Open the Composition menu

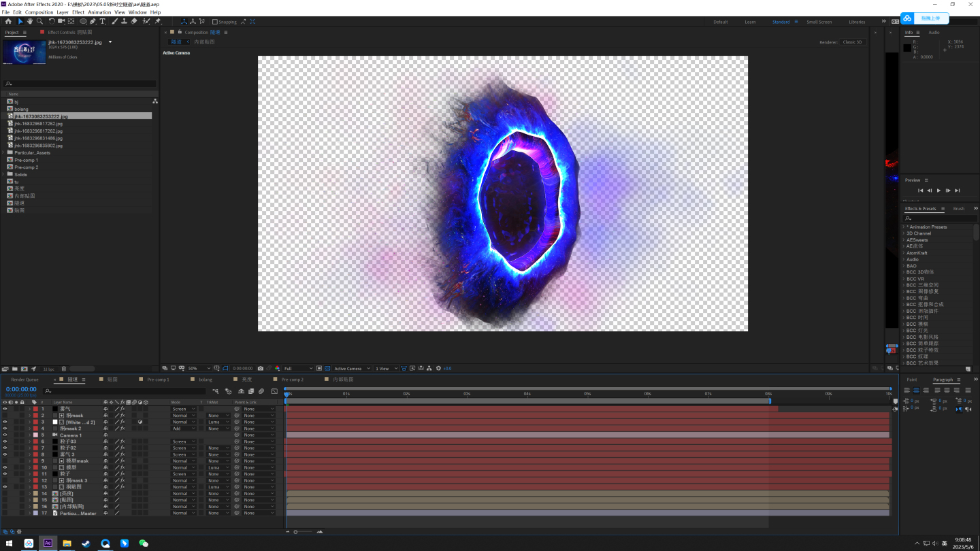39,12
